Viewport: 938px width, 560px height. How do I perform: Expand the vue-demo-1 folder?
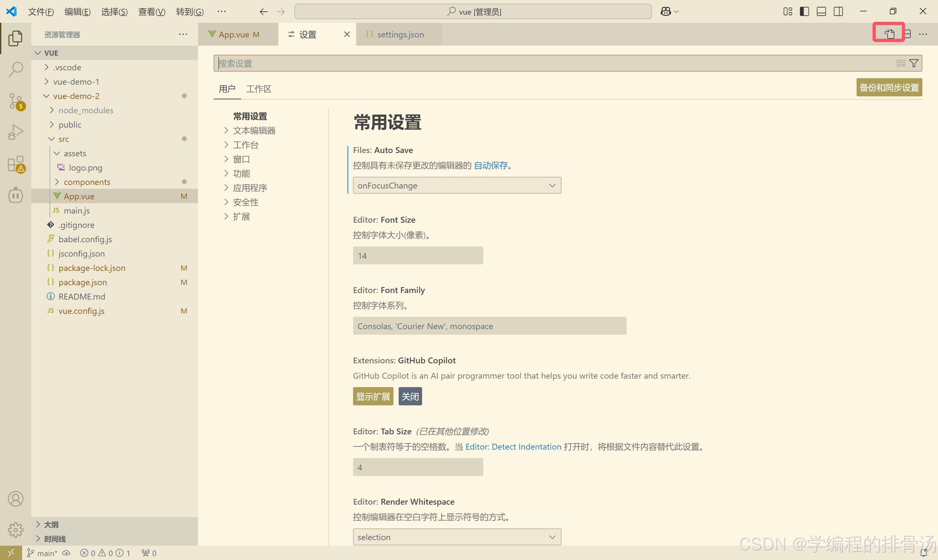point(76,81)
